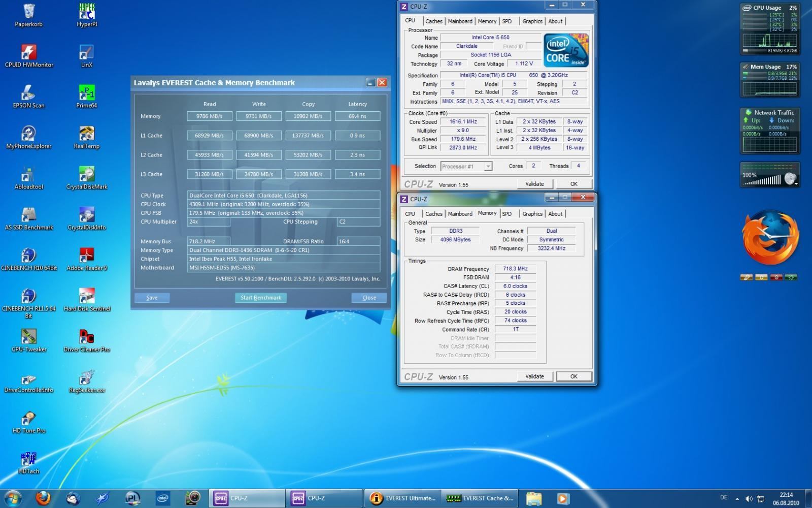
Task: Click OK in lower CPU-Z window
Action: 573,376
